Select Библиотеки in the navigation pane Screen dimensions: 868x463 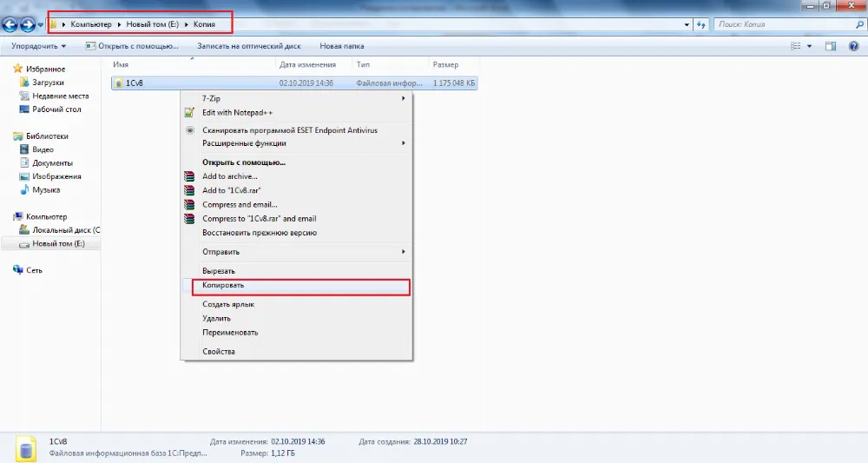(47, 136)
